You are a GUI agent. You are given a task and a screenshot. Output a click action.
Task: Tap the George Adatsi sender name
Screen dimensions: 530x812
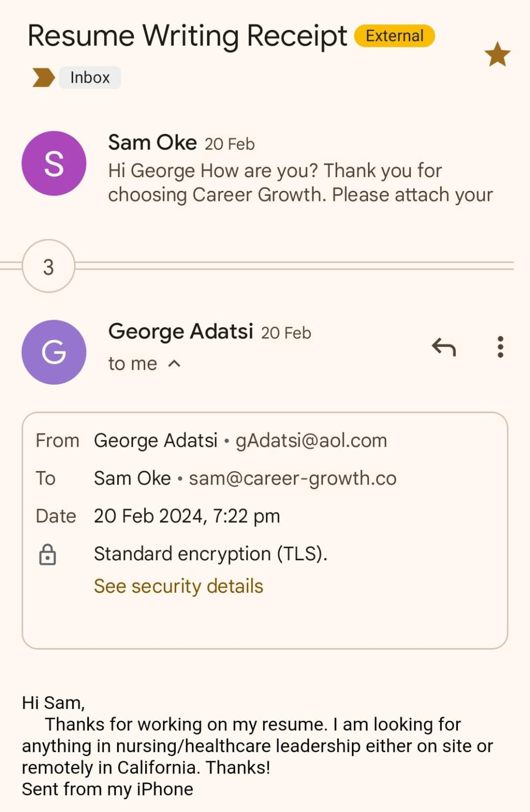pos(180,332)
